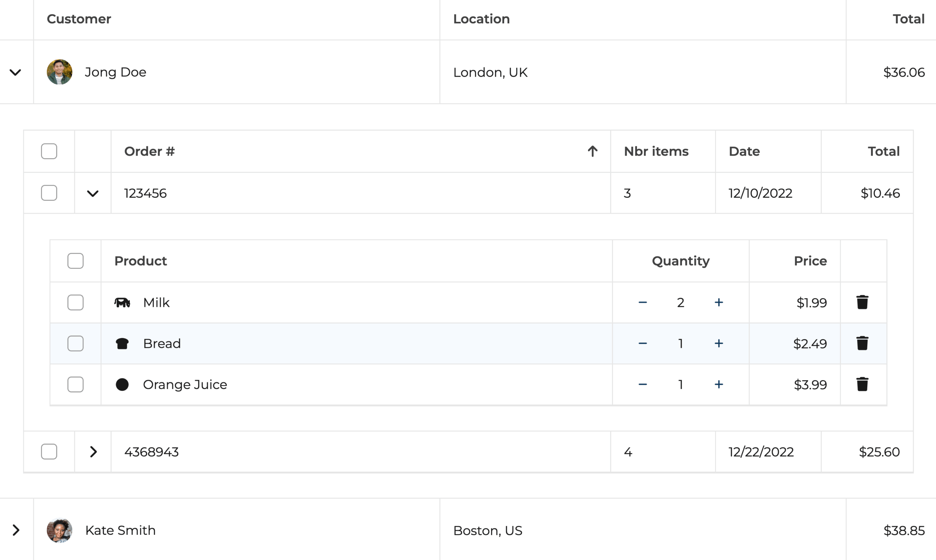The width and height of the screenshot is (936, 560).
Task: Remove Orange Juice with trash icon
Action: (x=862, y=384)
